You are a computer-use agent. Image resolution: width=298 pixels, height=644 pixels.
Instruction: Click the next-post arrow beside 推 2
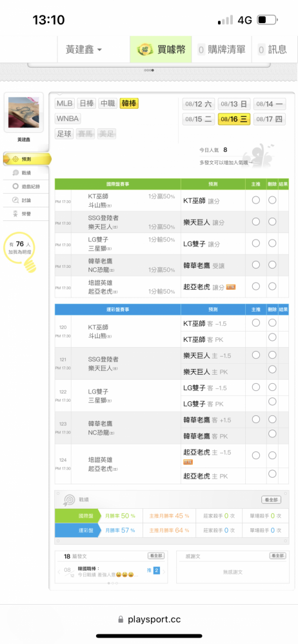164,571
